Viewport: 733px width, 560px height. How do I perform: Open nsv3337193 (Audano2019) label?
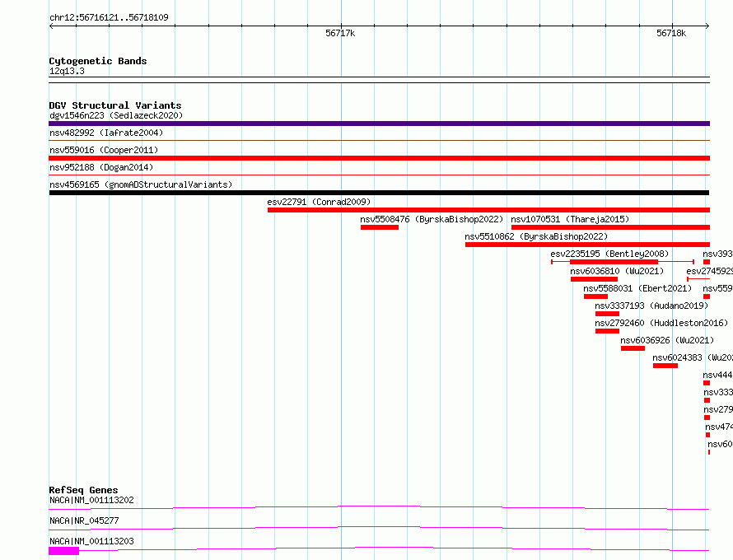click(651, 306)
